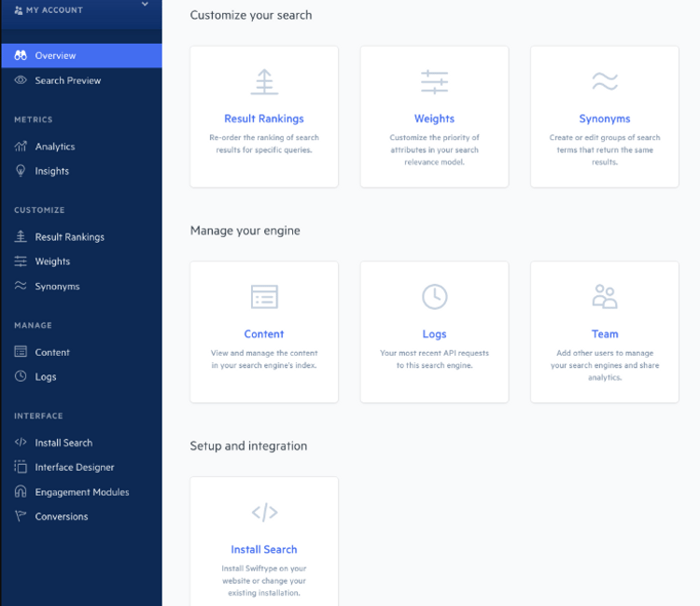
Task: Click the 'Setup and integration' heading
Action: (x=248, y=445)
